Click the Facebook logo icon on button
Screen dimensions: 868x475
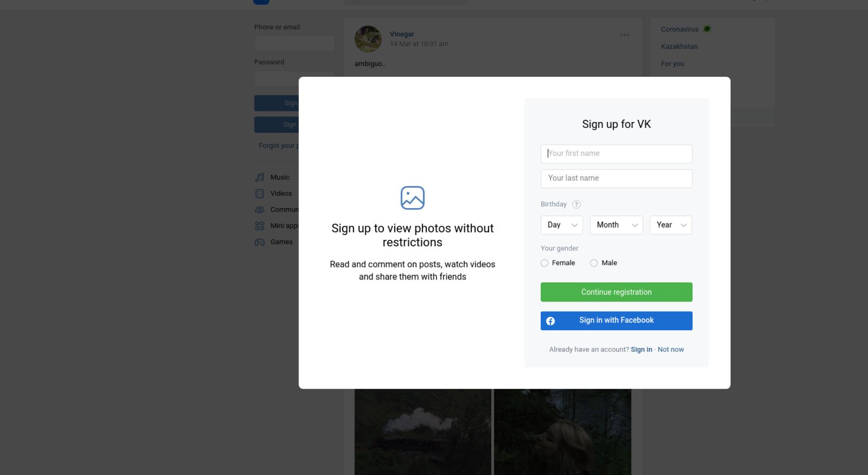550,321
